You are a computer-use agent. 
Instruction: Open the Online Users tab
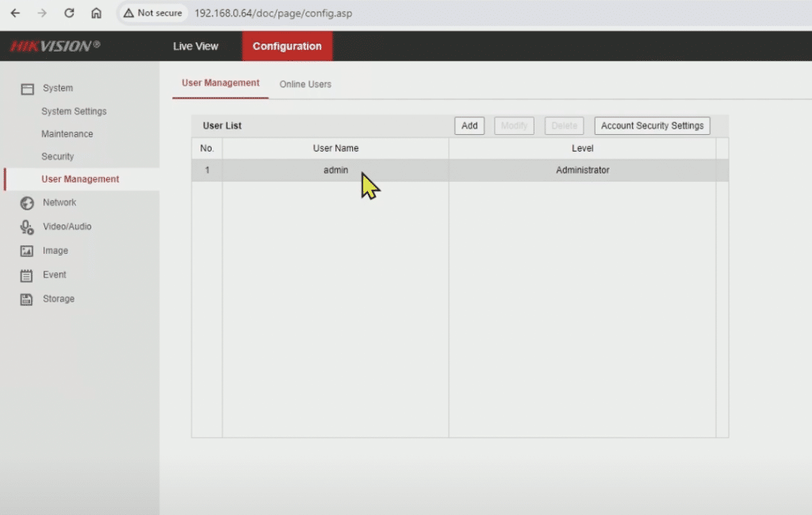coord(305,84)
